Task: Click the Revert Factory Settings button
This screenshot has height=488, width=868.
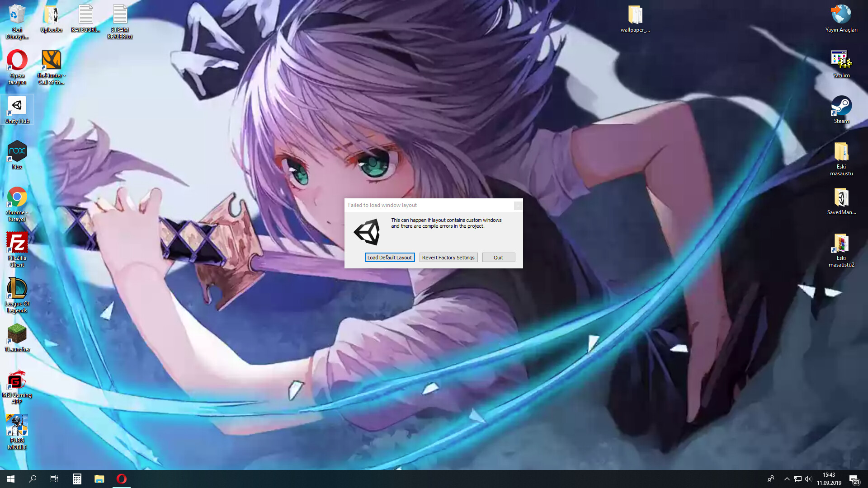Action: (x=448, y=258)
